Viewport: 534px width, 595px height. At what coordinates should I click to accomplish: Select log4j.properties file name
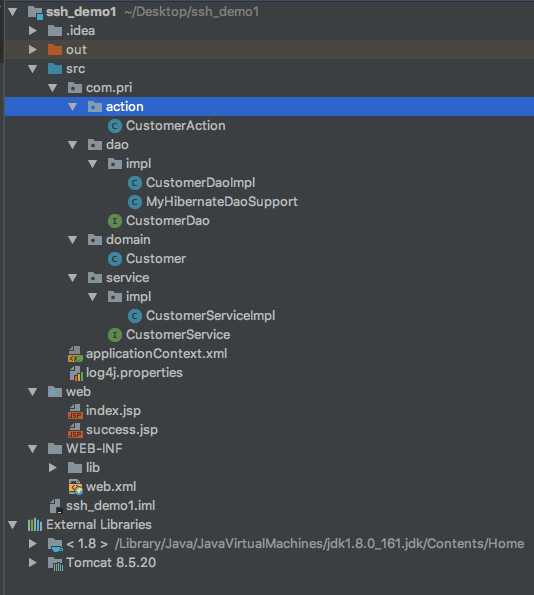[134, 373]
